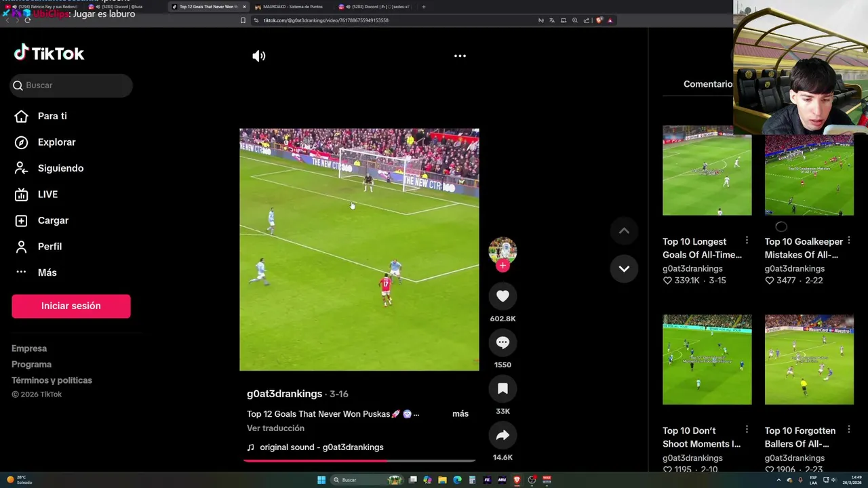Open the g0at3drankings username under video
This screenshot has height=488, width=868.
[284, 394]
